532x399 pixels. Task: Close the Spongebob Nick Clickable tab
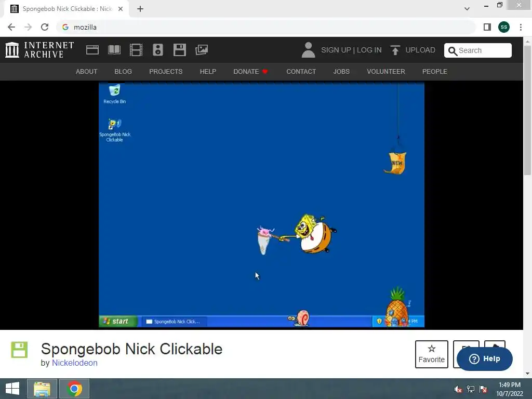coord(121,9)
